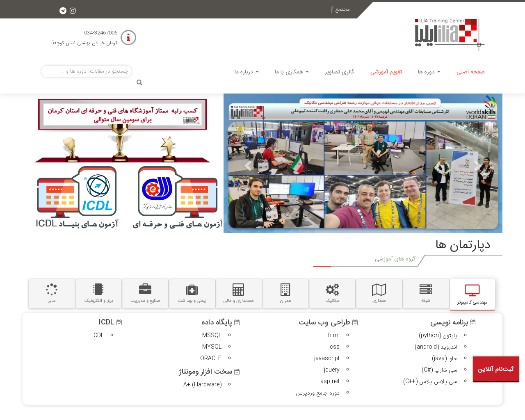Click inside the search input field

click(86, 71)
